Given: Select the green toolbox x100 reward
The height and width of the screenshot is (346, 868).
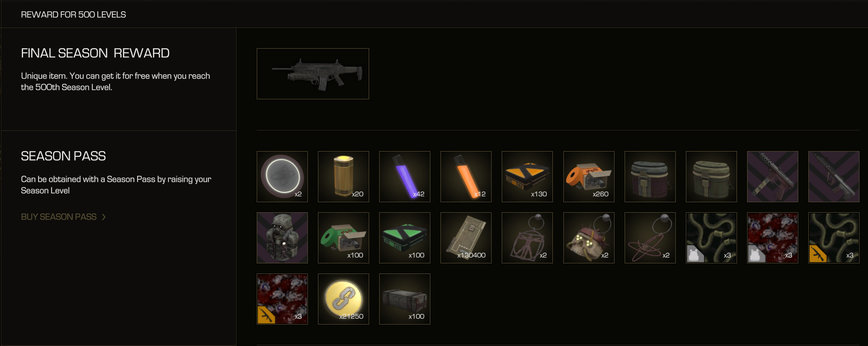Looking at the screenshot, I should coord(344,238).
